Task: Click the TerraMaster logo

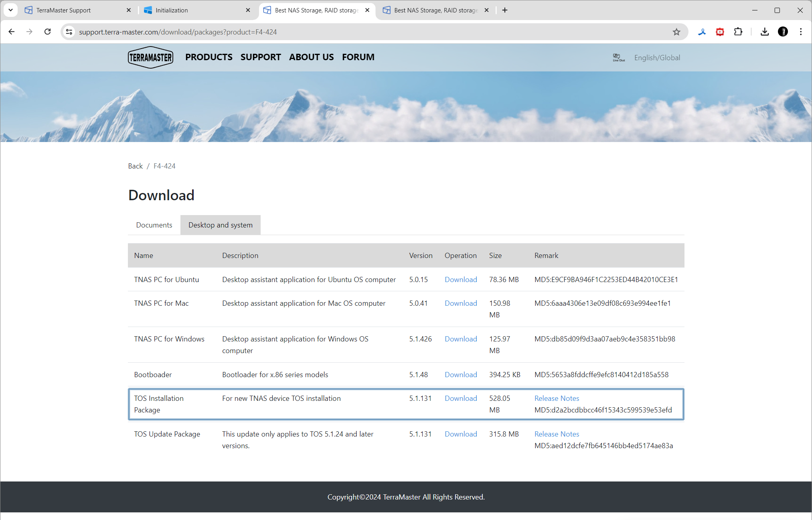Action: (x=150, y=57)
